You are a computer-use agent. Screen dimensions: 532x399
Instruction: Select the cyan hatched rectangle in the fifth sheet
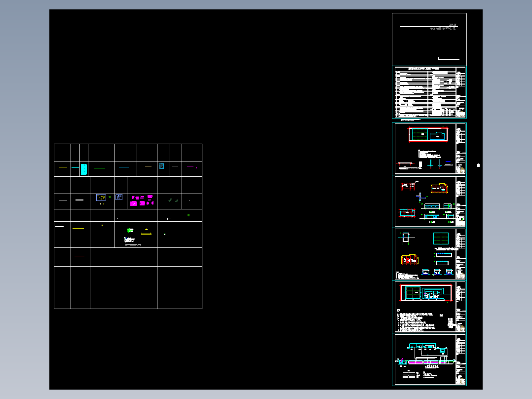coord(441,239)
